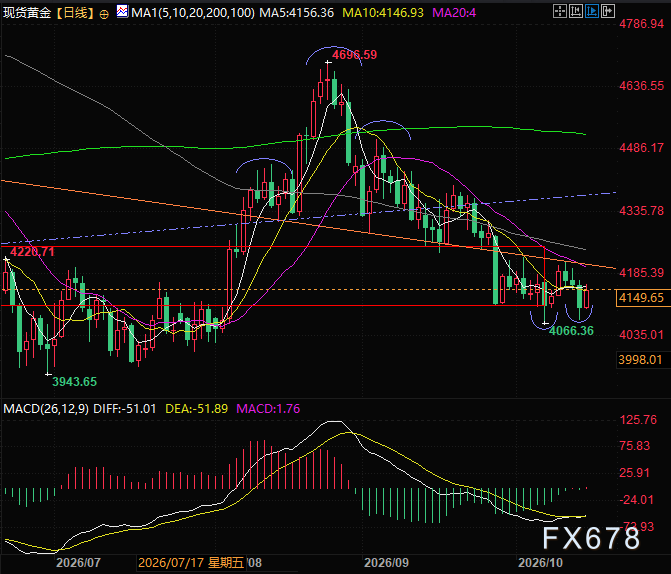Click the 4035.01 price axis label
The width and height of the screenshot is (671, 574).
coord(641,335)
